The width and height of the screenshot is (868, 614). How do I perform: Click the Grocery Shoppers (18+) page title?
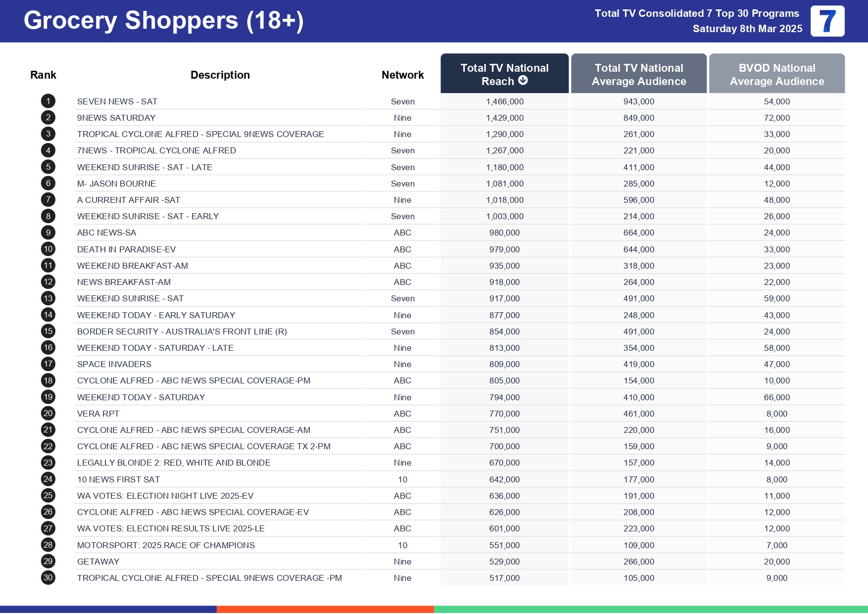pyautogui.click(x=163, y=21)
